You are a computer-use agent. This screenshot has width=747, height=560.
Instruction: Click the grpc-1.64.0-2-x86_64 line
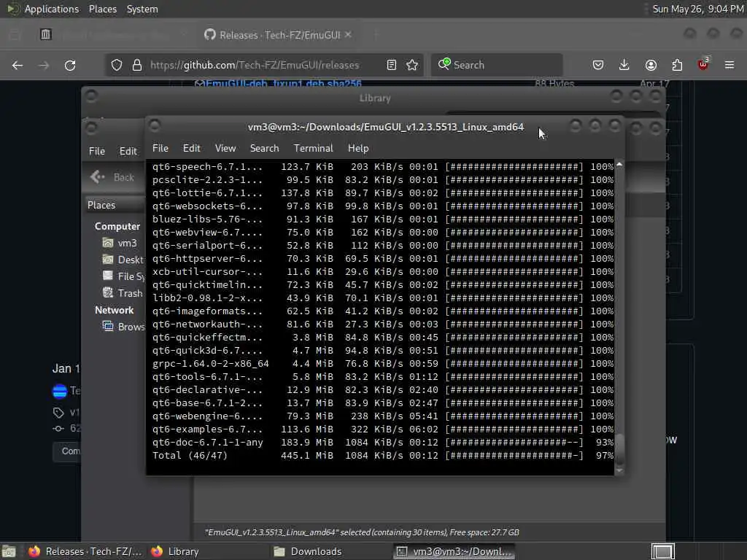[x=383, y=364]
